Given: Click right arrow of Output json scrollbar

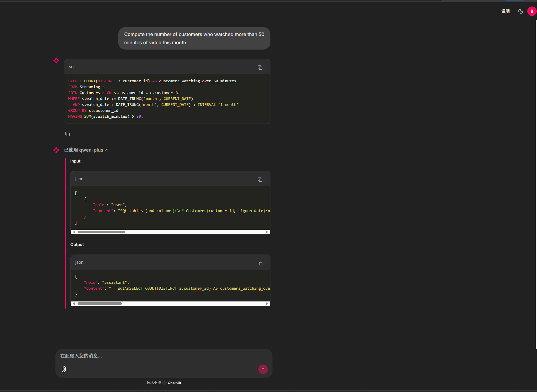Looking at the screenshot, I should pyautogui.click(x=267, y=304).
